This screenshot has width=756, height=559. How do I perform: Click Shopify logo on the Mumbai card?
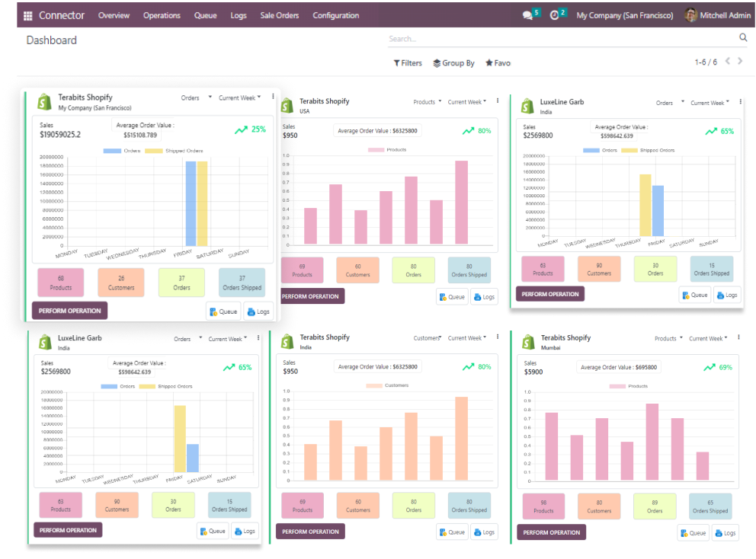point(528,342)
